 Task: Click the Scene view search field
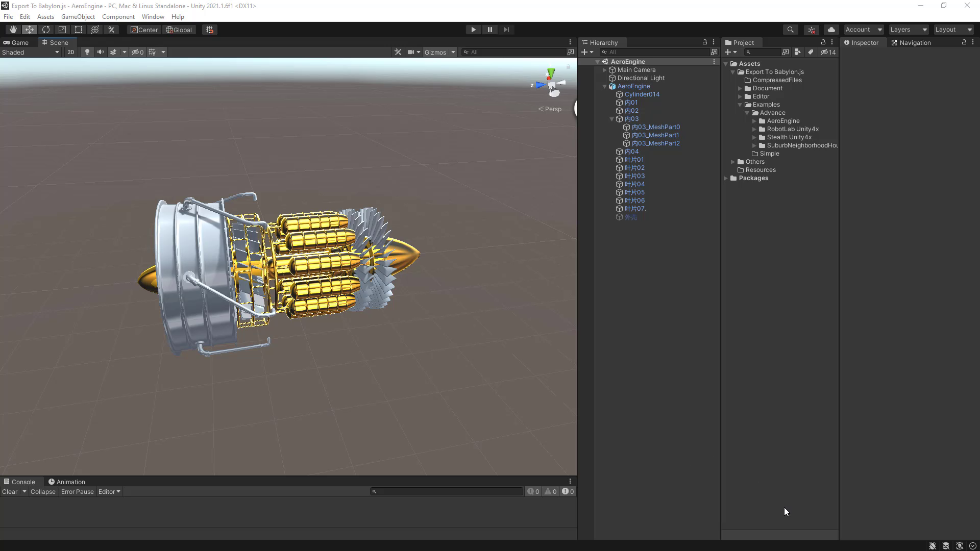tap(513, 52)
